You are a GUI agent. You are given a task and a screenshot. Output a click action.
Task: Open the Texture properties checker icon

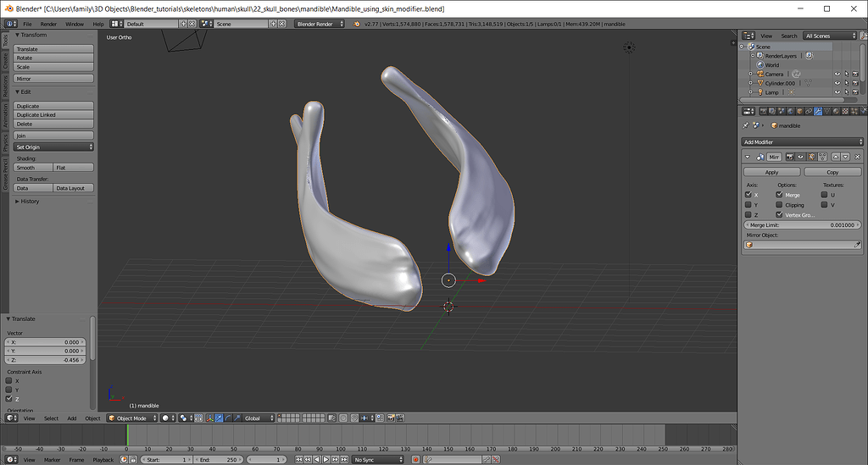845,111
